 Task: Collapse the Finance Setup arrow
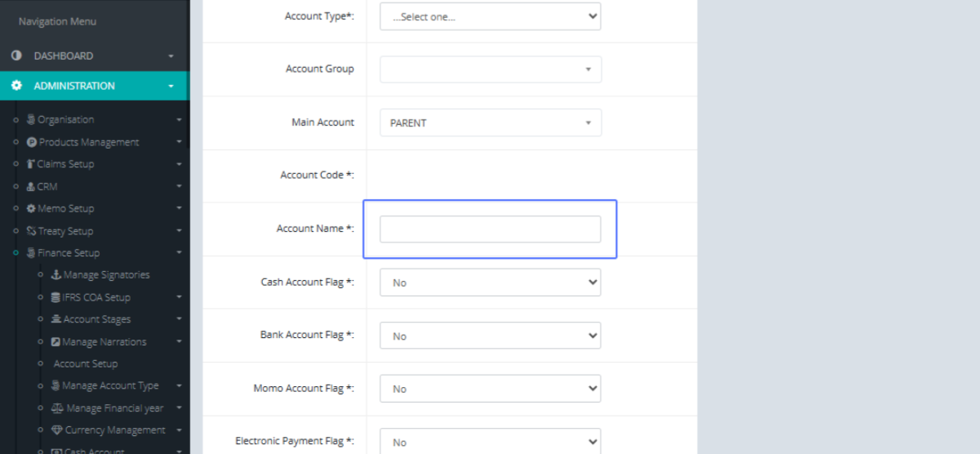(x=179, y=253)
